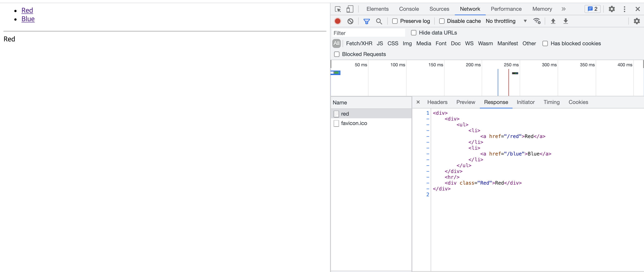Toggle device toolbar icon

pyautogui.click(x=350, y=9)
